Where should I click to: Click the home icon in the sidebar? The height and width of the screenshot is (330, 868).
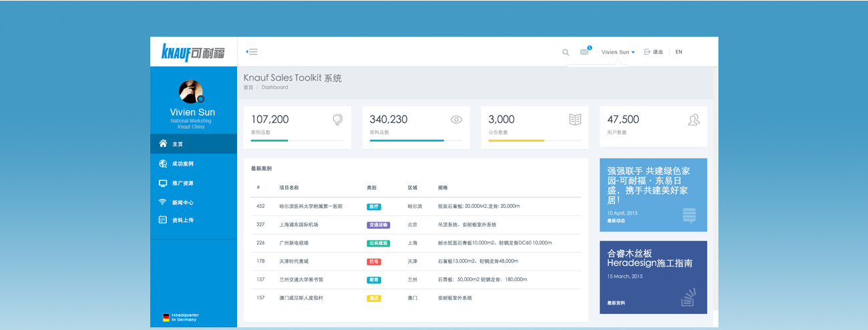(x=163, y=144)
